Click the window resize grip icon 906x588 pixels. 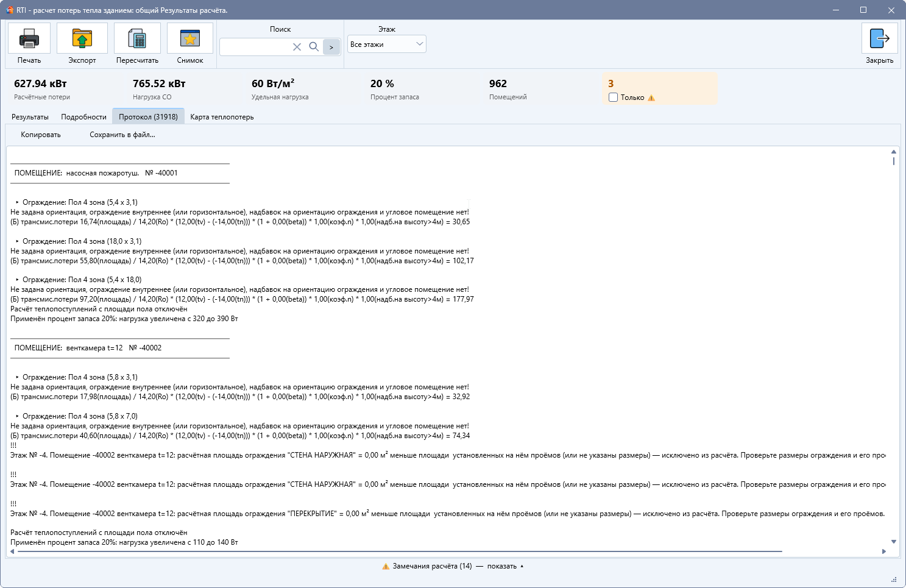pyautogui.click(x=894, y=579)
